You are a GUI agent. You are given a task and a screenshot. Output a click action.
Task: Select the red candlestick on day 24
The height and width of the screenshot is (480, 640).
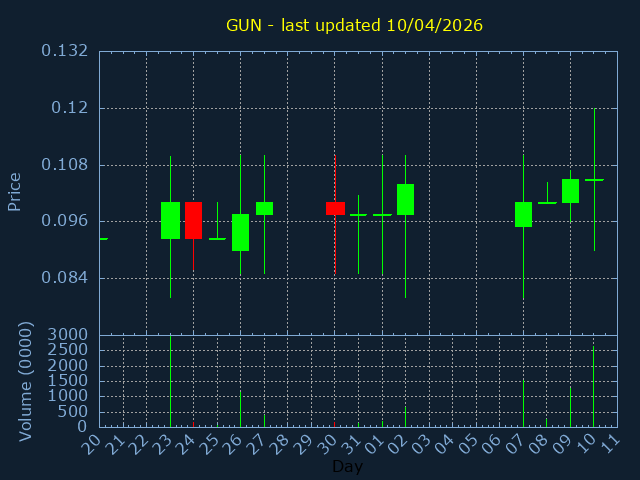point(193,220)
